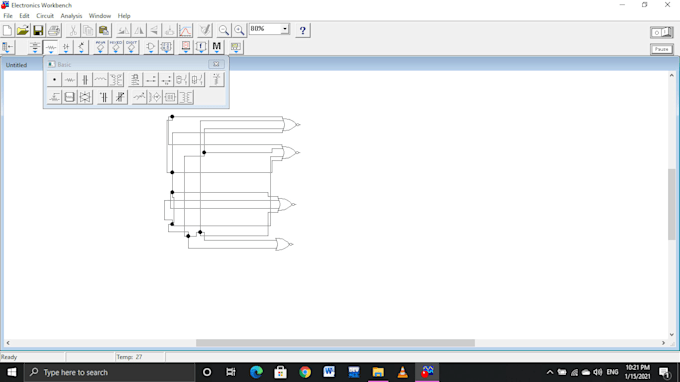
Task: Select the current-controlled switch component
Action: tap(197, 80)
